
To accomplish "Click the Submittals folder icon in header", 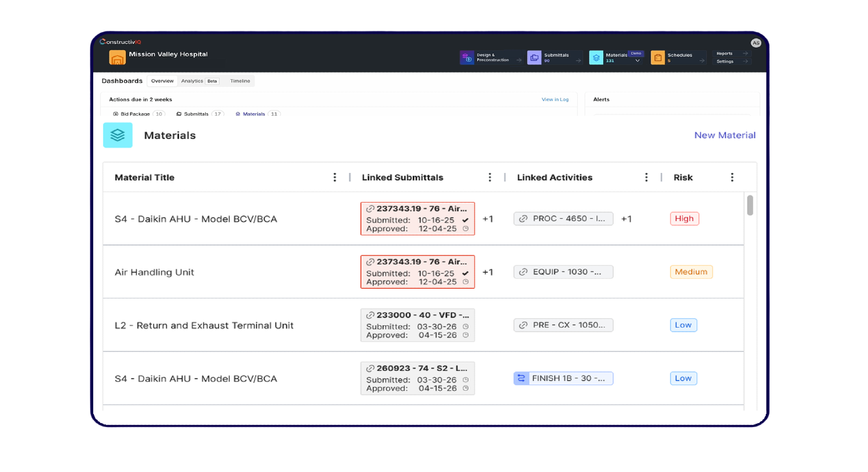I will coord(534,58).
